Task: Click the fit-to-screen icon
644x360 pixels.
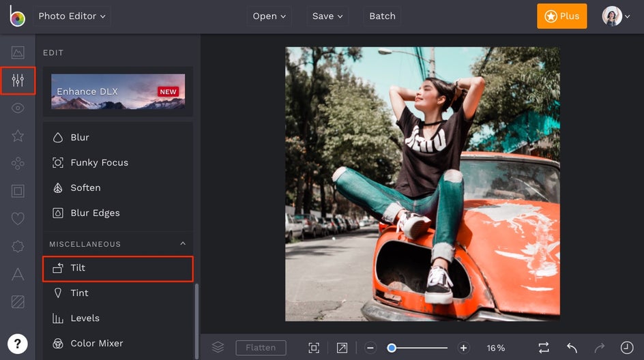Action: pyautogui.click(x=314, y=348)
